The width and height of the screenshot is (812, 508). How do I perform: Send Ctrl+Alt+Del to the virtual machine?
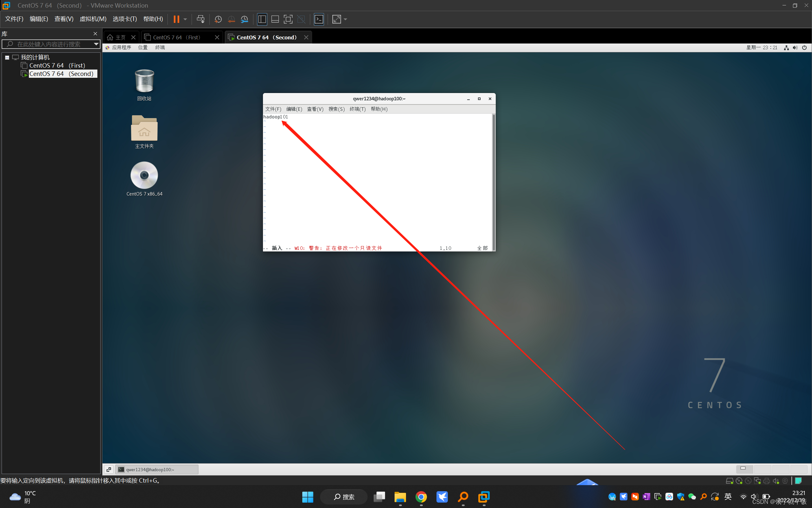(x=201, y=19)
